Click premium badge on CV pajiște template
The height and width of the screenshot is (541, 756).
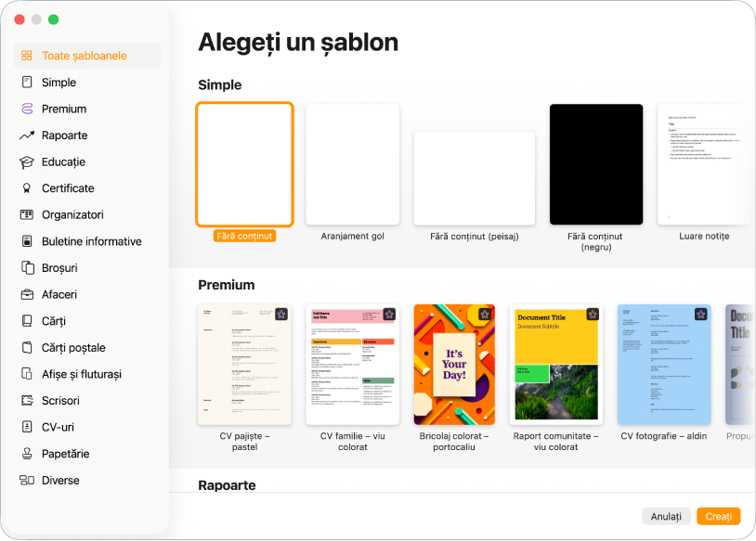click(281, 315)
